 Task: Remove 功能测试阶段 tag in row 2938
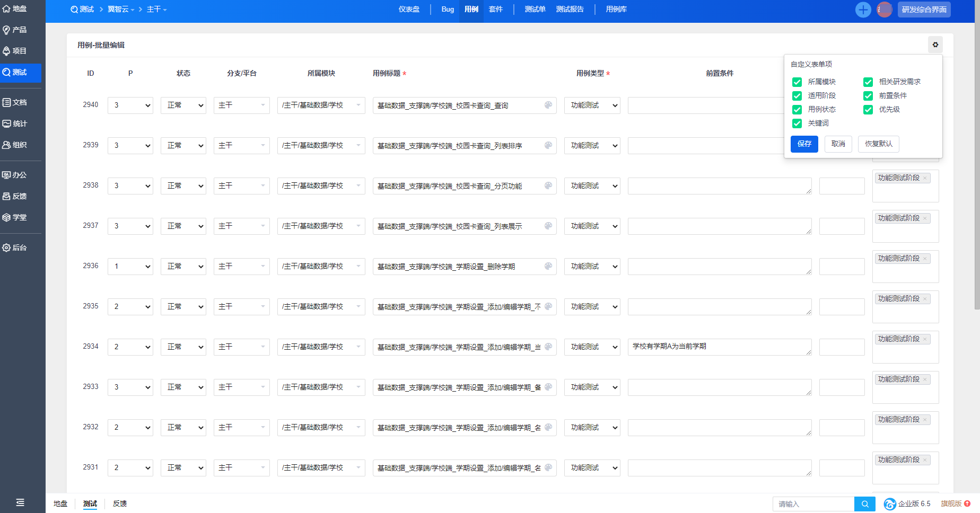pos(925,178)
